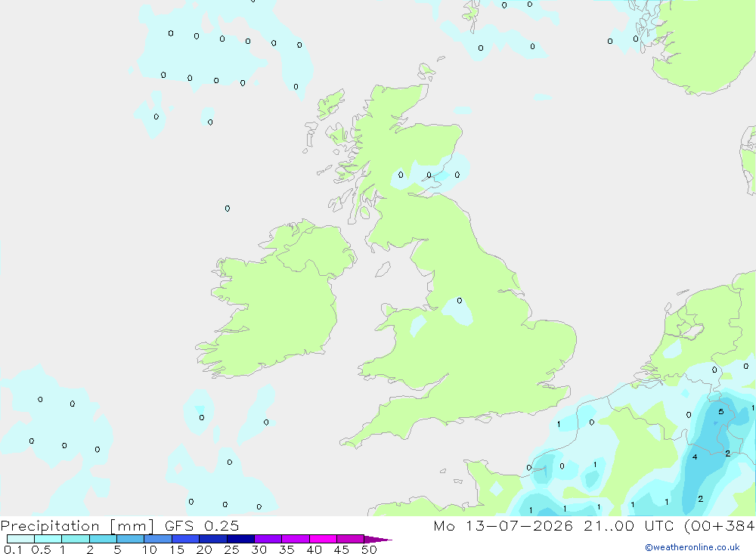The height and width of the screenshot is (554, 756).
Task: Pick the 10–15 mm blue legend swatch
Action: tap(158, 539)
